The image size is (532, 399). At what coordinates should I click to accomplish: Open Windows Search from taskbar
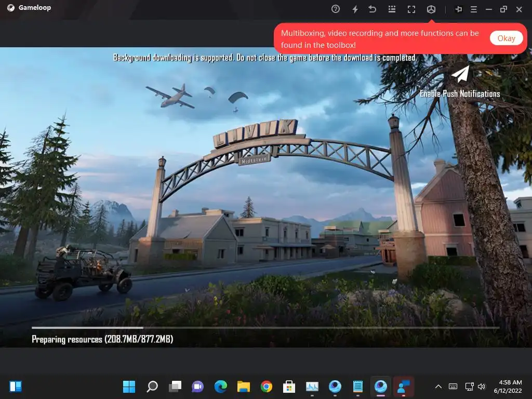(x=152, y=387)
